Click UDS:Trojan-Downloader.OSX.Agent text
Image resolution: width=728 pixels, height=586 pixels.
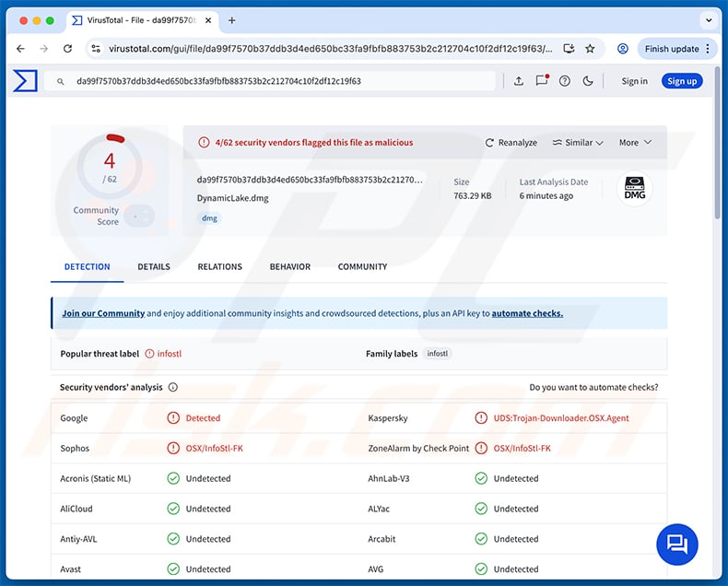[561, 418]
